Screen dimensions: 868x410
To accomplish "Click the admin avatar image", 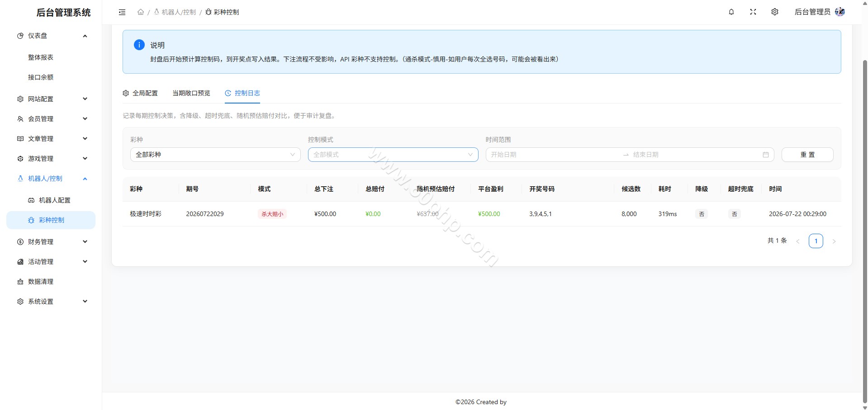I will 840,12.
